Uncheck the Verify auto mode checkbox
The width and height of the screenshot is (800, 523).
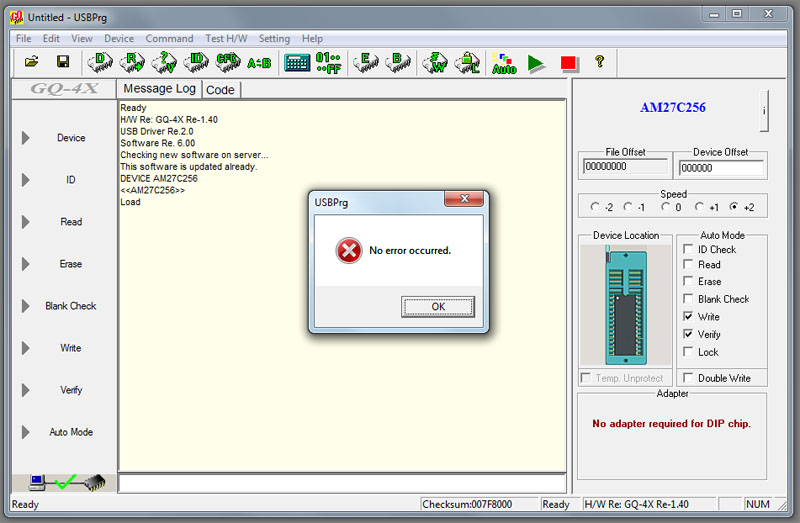coord(688,334)
